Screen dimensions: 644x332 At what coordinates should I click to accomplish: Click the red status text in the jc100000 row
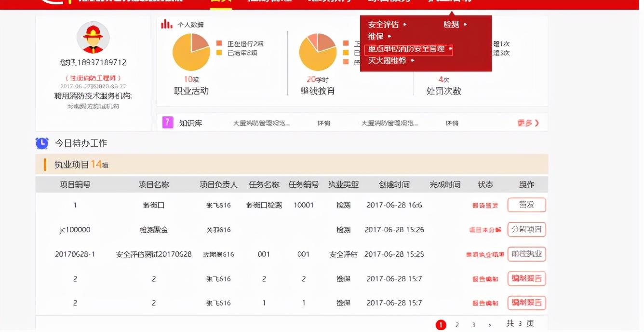tap(485, 230)
